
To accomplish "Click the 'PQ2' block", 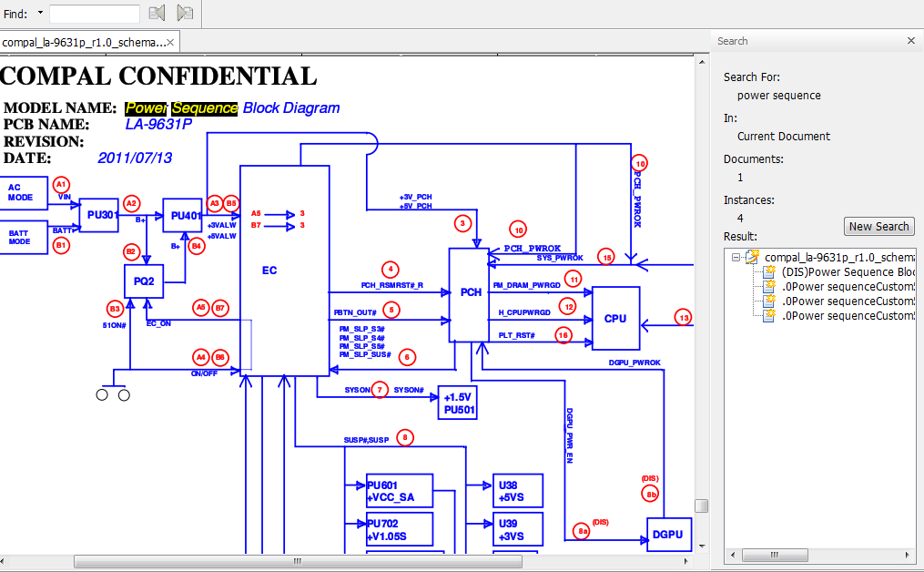I will pyautogui.click(x=144, y=281).
